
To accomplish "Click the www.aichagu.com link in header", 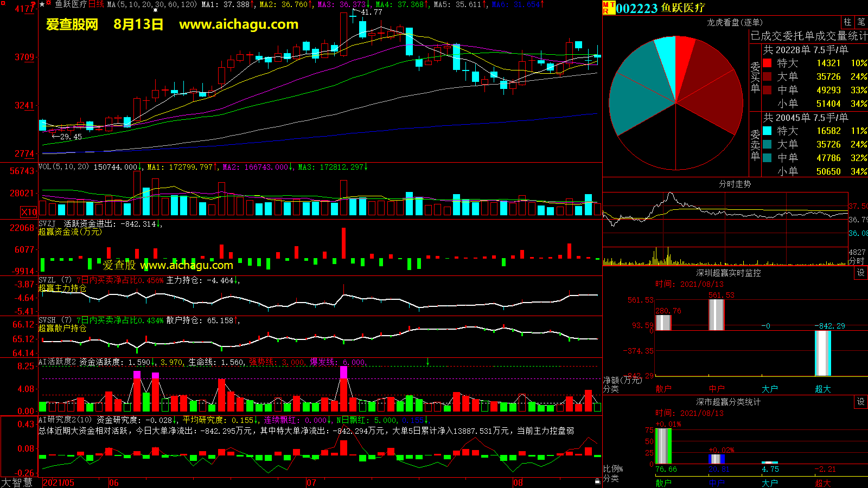I will tap(239, 24).
